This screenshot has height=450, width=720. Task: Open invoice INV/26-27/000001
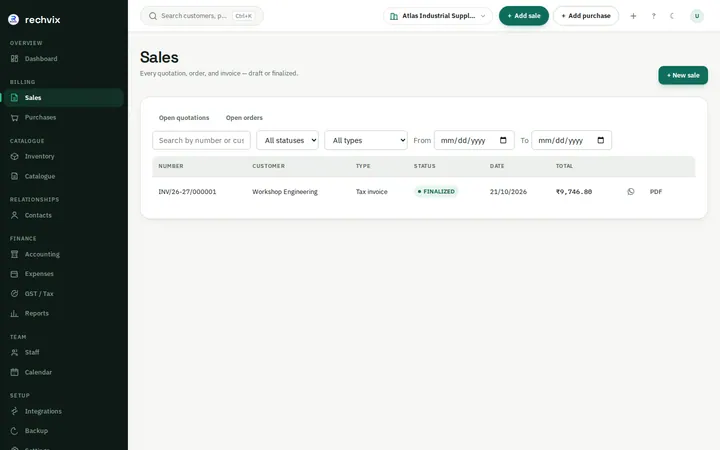coord(187,192)
